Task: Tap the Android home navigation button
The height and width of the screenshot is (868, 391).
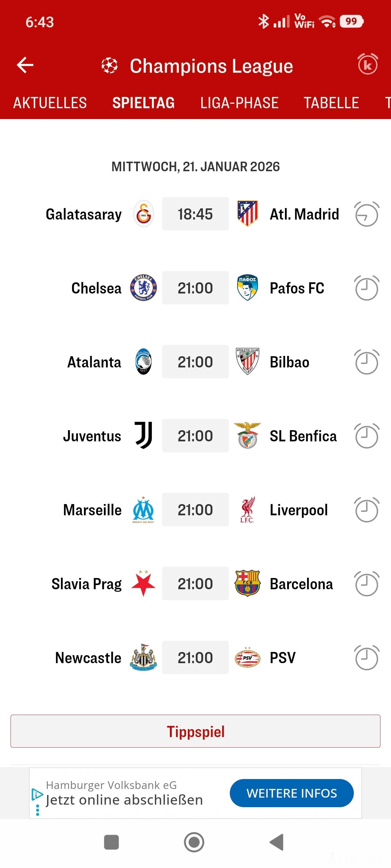Action: pyautogui.click(x=194, y=842)
